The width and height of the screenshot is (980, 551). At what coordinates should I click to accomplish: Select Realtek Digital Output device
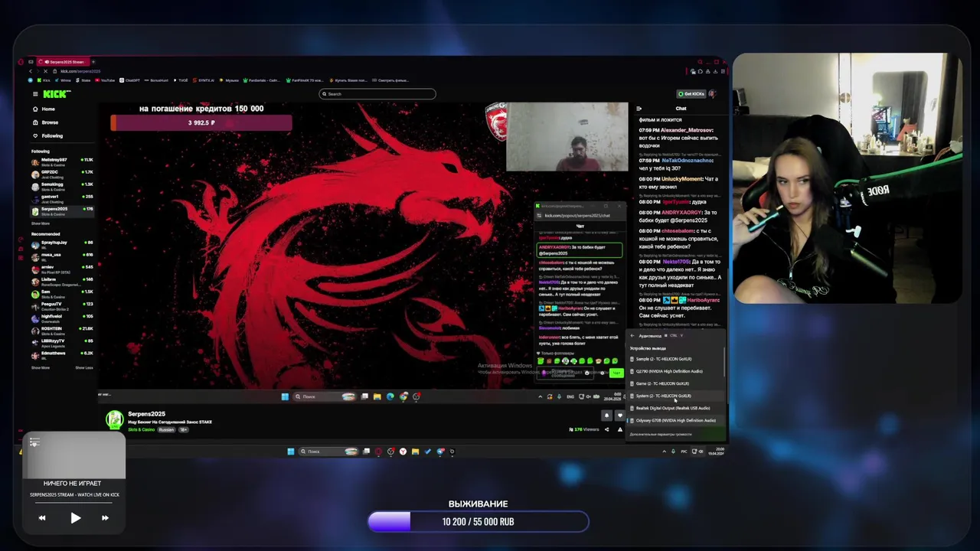click(675, 408)
